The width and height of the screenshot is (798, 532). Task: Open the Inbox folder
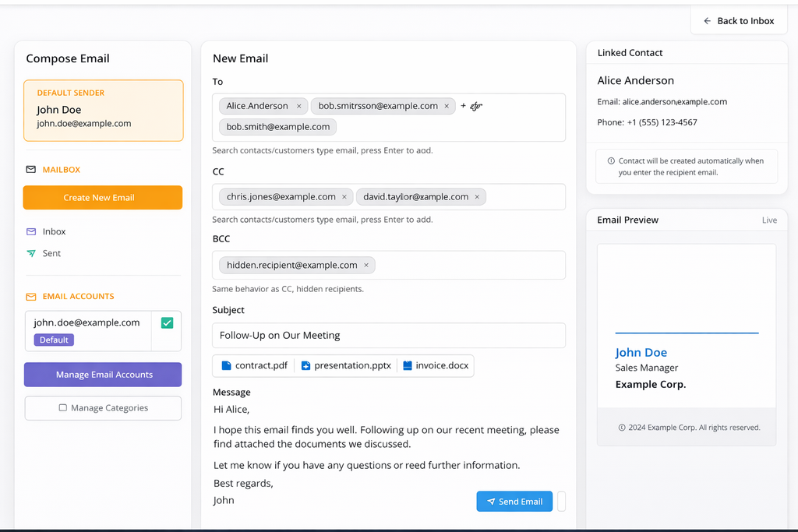[x=53, y=231]
